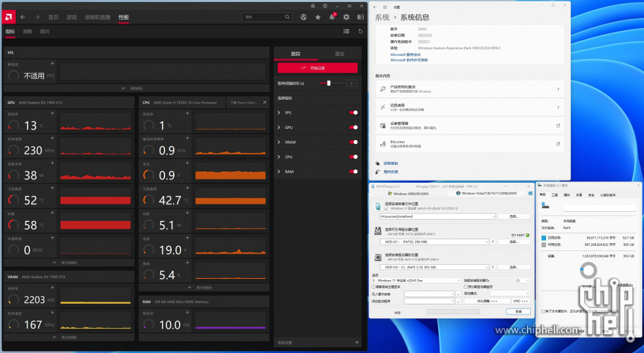Click the magnifier icon in AMD search box
644x353 pixels.
[x=287, y=17]
